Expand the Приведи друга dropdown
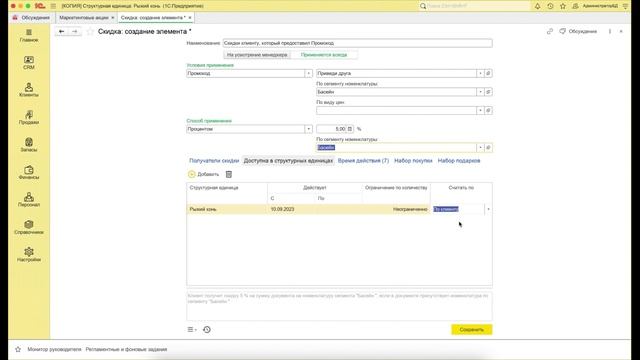Screen dimensions: 640x360 coord(480,73)
